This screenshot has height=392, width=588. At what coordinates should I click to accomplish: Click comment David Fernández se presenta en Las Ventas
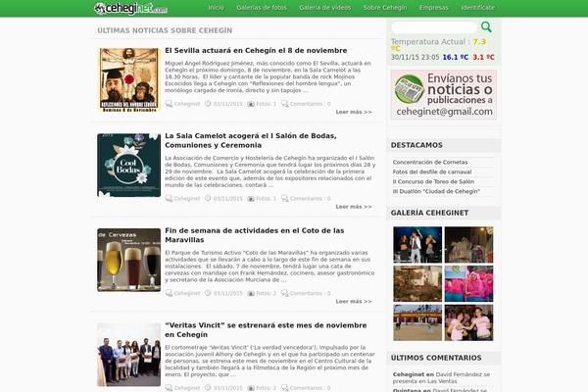(441, 377)
